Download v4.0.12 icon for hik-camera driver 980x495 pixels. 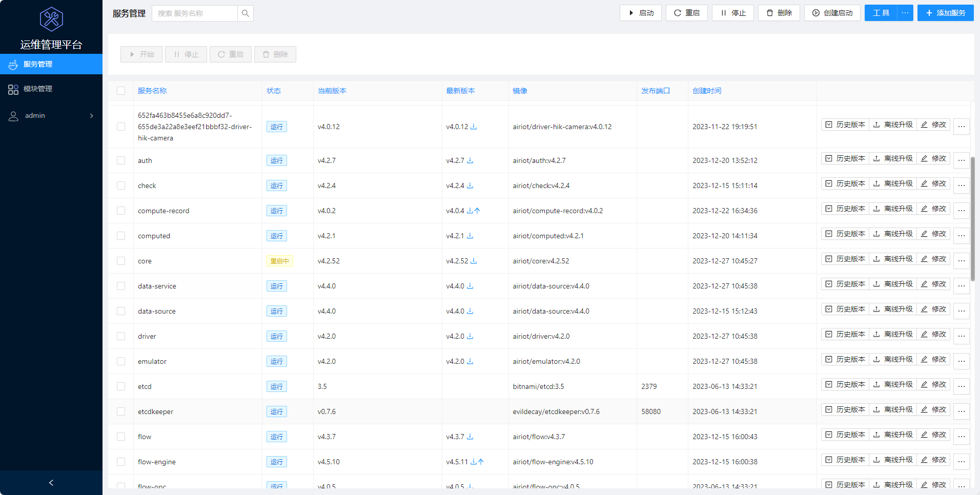coord(474,127)
